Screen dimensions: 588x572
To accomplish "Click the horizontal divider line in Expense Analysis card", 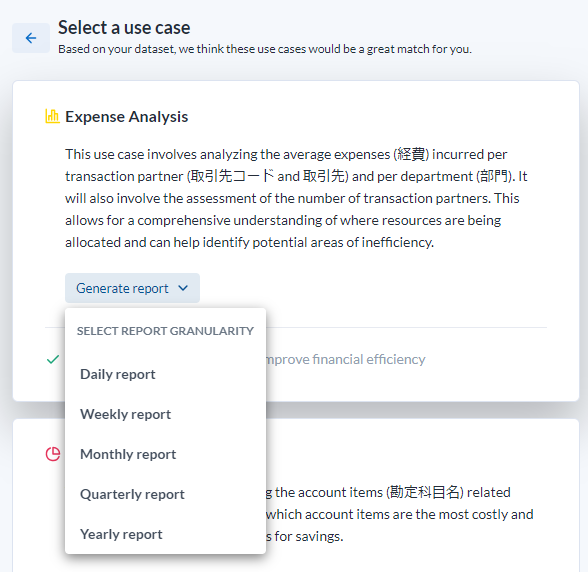I will click(406, 327).
